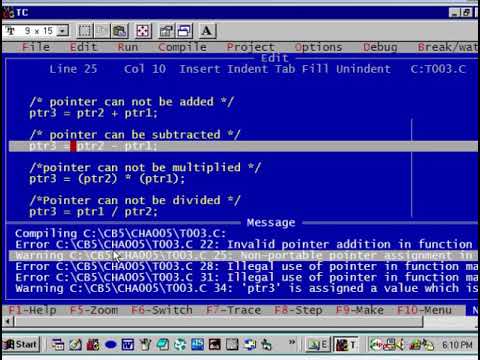
Task: Open Font settings via the A icon
Action: pyautogui.click(x=207, y=31)
